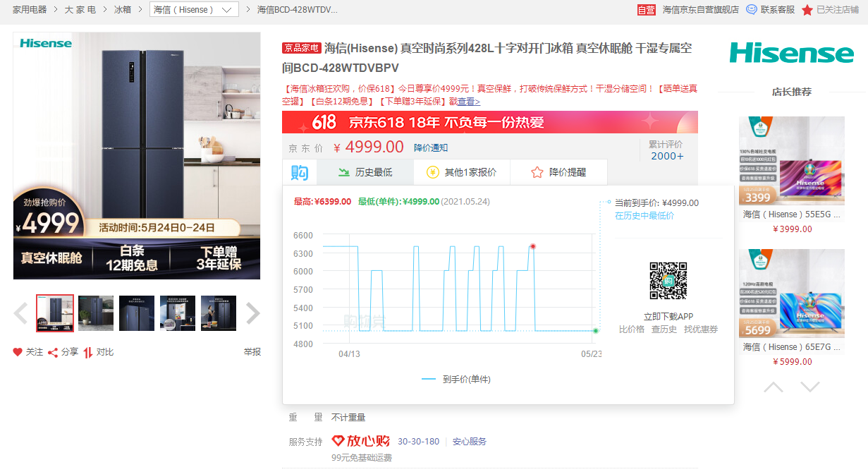This screenshot has width=868, height=472.
Task: Select the second product thumbnail
Action: [96, 313]
